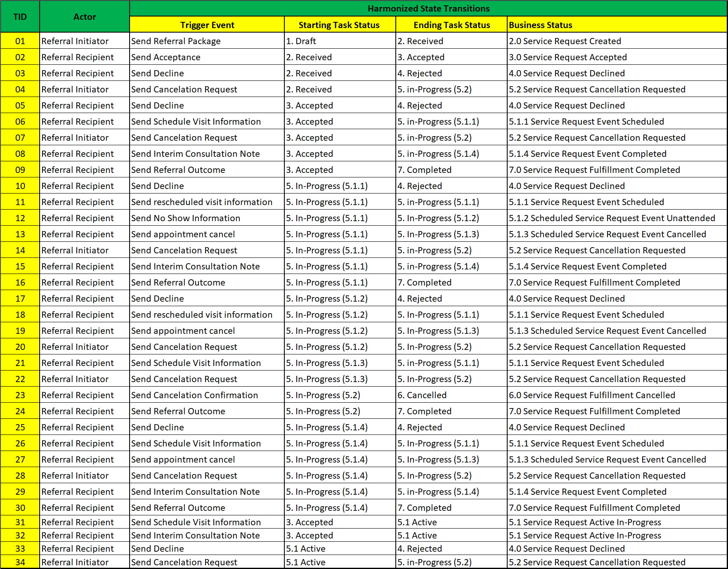This screenshot has height=569, width=728.
Task: Click the TID 34 row number cell
Action: 20,562
